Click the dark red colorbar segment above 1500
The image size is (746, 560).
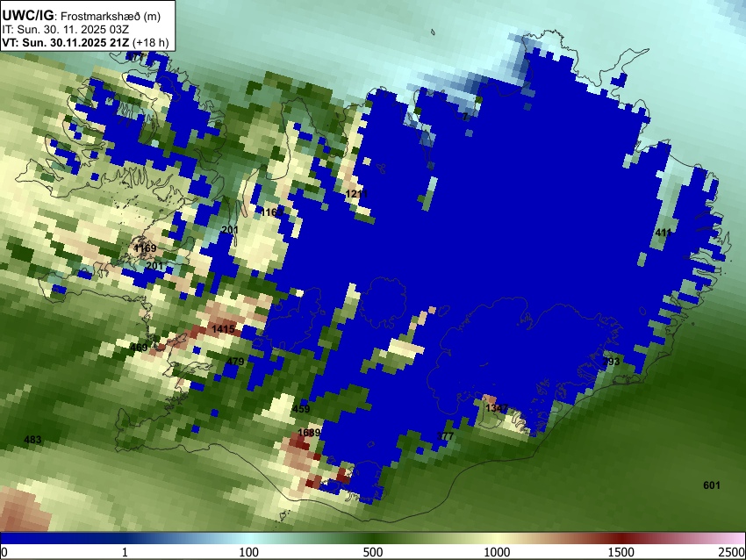(x=620, y=538)
